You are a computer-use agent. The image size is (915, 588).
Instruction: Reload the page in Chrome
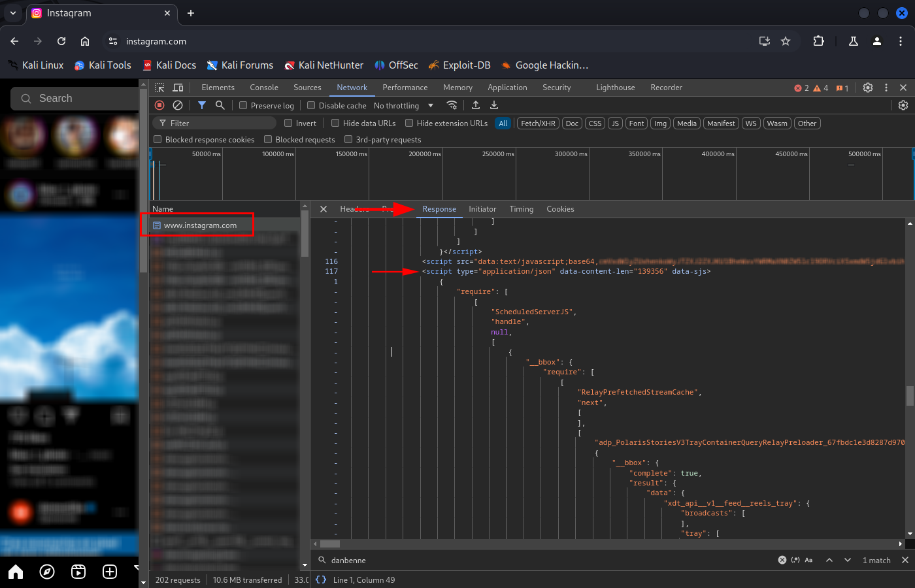tap(61, 41)
